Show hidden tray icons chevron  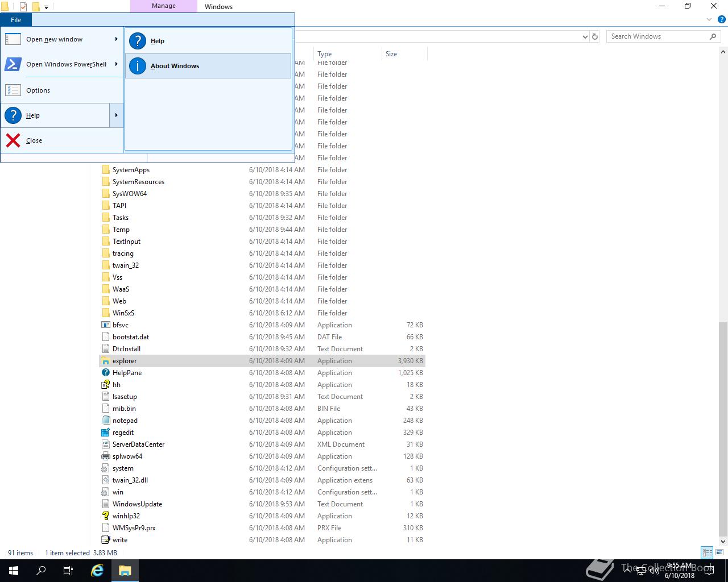[x=627, y=570]
